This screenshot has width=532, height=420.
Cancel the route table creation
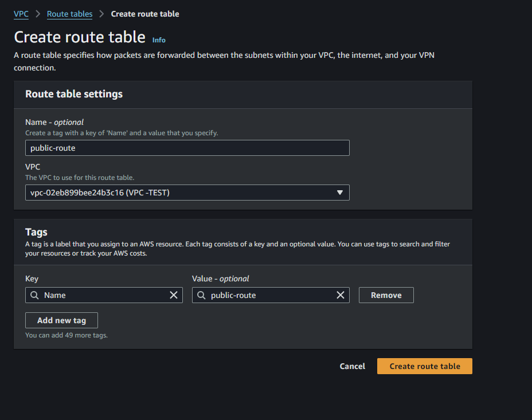[x=352, y=366]
